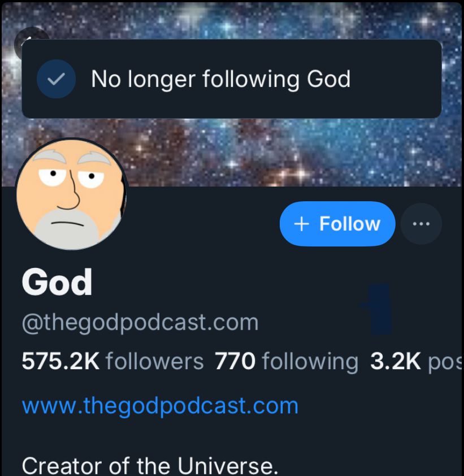Click the 770 number
The image size is (464, 476).
click(235, 361)
